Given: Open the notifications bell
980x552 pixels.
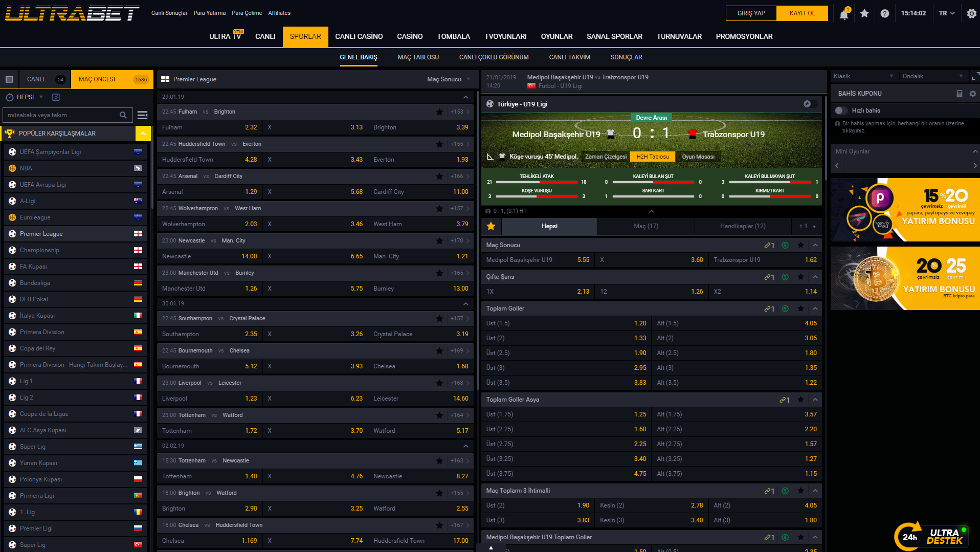Looking at the screenshot, I should (x=844, y=14).
